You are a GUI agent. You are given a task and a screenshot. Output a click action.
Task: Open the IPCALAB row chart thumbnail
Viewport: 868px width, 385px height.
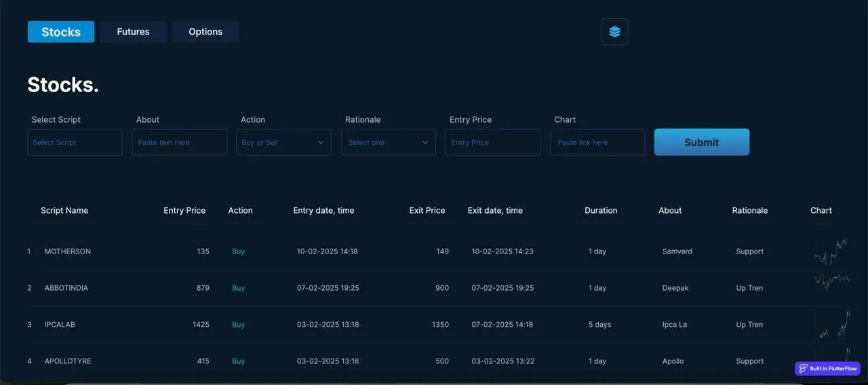(x=833, y=325)
